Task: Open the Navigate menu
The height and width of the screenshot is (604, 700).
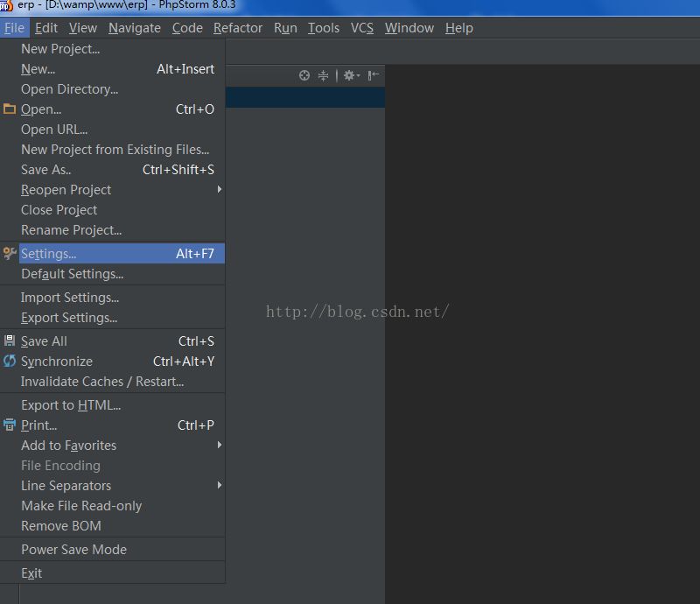Action: pyautogui.click(x=135, y=28)
